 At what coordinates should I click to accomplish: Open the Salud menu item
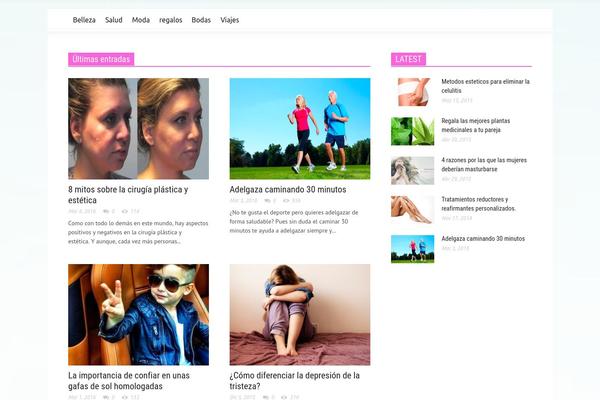click(x=114, y=20)
